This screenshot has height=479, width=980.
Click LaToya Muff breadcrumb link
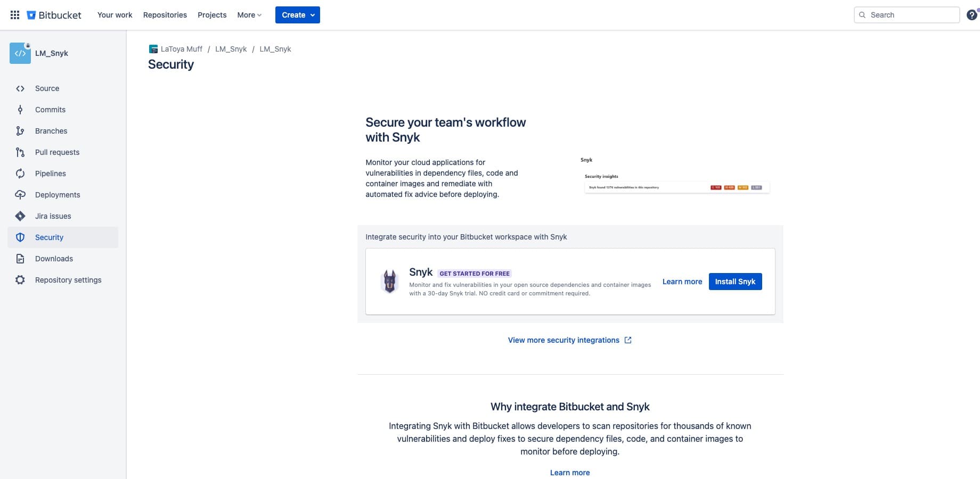182,49
